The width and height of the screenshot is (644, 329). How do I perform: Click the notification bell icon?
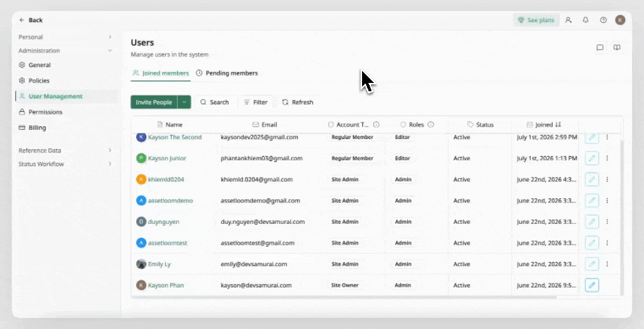point(586,20)
